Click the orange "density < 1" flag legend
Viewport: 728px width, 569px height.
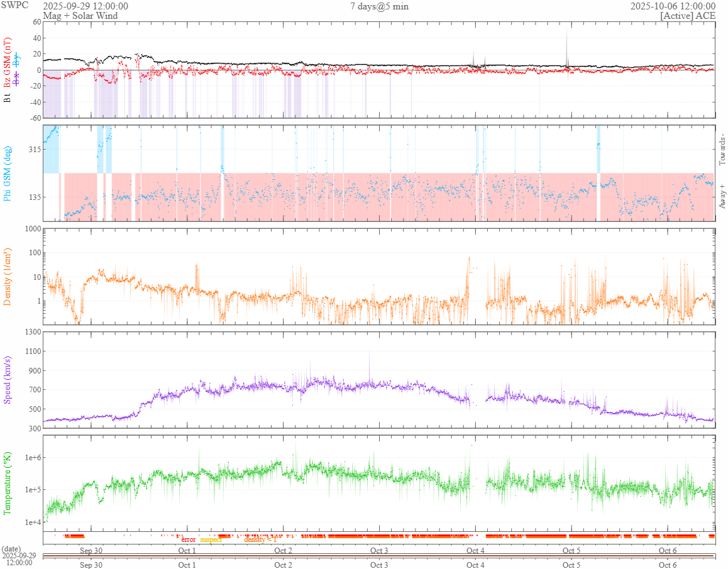(x=260, y=539)
